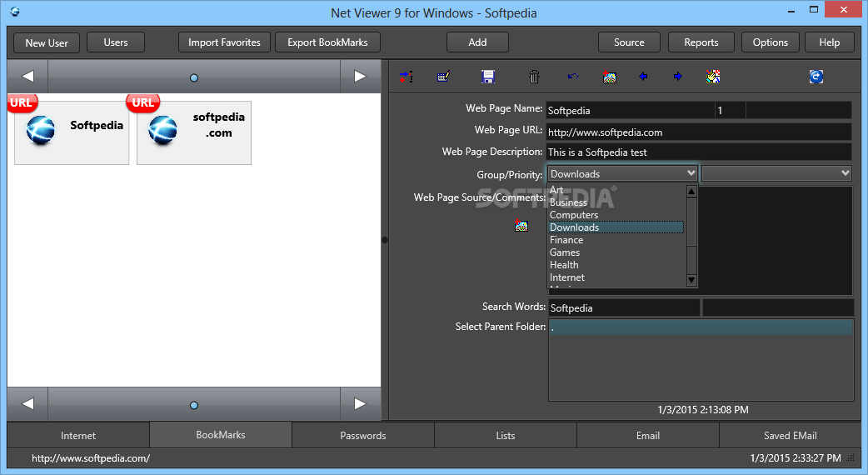Click the edit record pencil icon
Image resolution: width=868 pixels, height=475 pixels.
tap(443, 77)
